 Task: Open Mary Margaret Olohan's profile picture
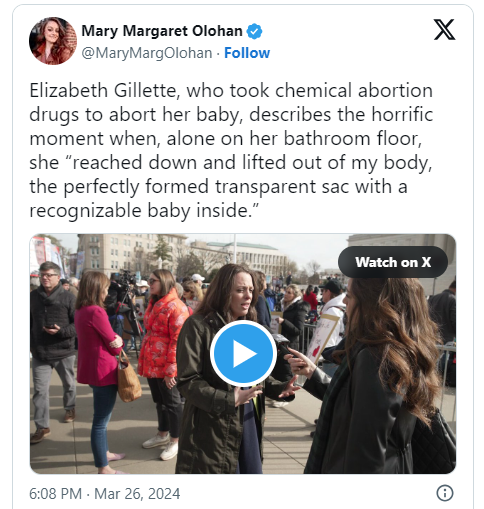(53, 41)
